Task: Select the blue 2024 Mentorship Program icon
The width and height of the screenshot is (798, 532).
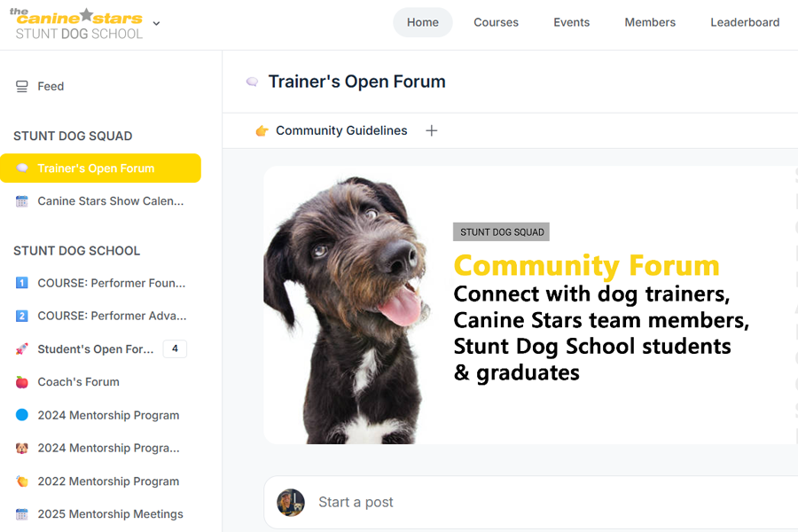Action: (x=21, y=415)
